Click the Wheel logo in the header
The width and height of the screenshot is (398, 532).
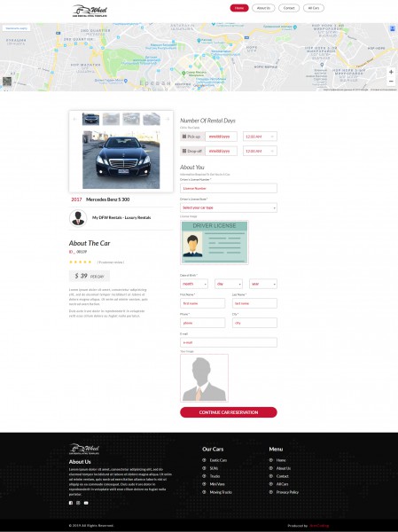[90, 11]
